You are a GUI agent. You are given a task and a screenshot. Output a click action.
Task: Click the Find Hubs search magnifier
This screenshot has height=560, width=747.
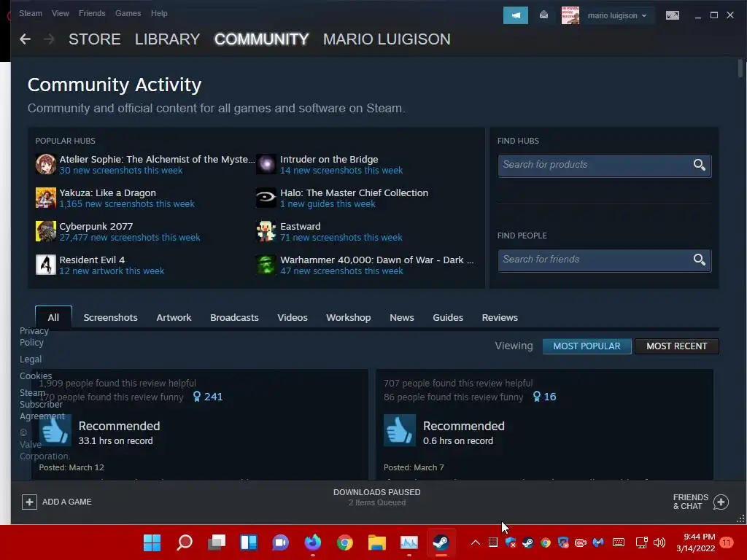tap(700, 165)
